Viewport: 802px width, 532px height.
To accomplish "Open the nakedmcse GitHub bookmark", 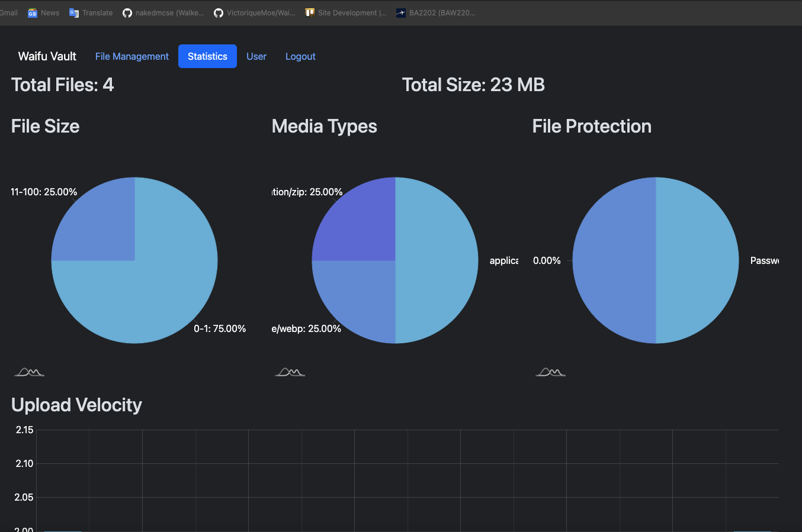I will 163,13.
